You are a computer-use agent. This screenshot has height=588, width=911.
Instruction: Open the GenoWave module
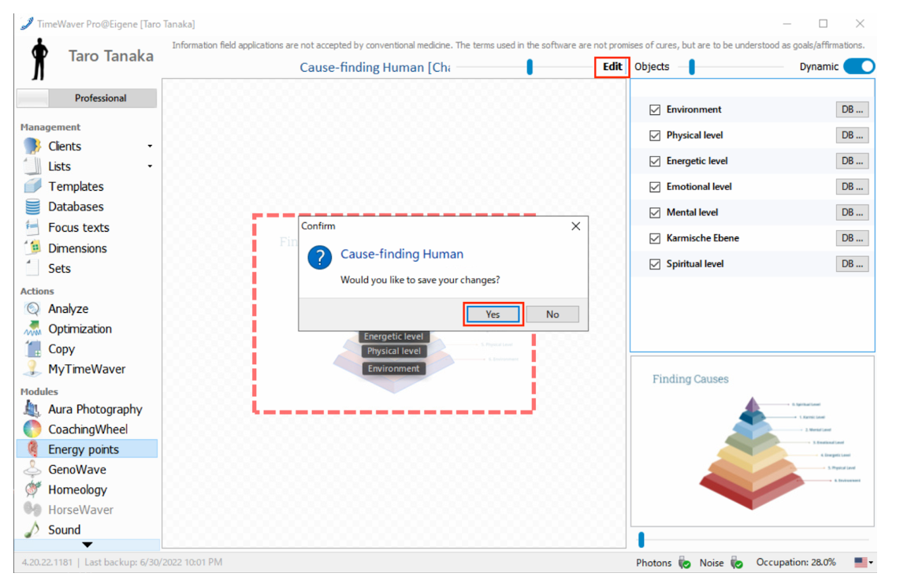pyautogui.click(x=76, y=470)
